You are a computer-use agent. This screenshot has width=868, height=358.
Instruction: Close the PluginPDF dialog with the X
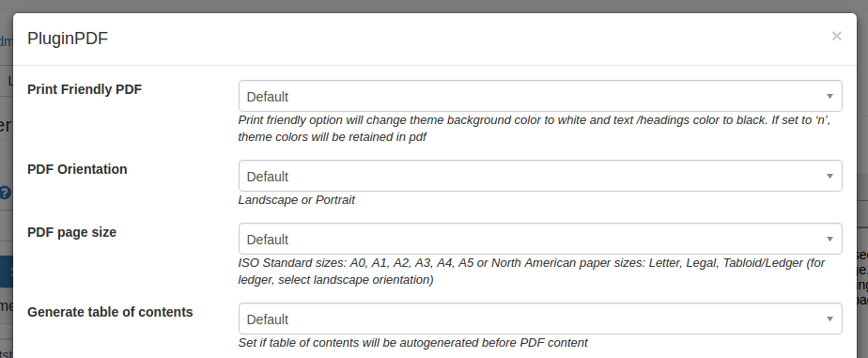[836, 37]
